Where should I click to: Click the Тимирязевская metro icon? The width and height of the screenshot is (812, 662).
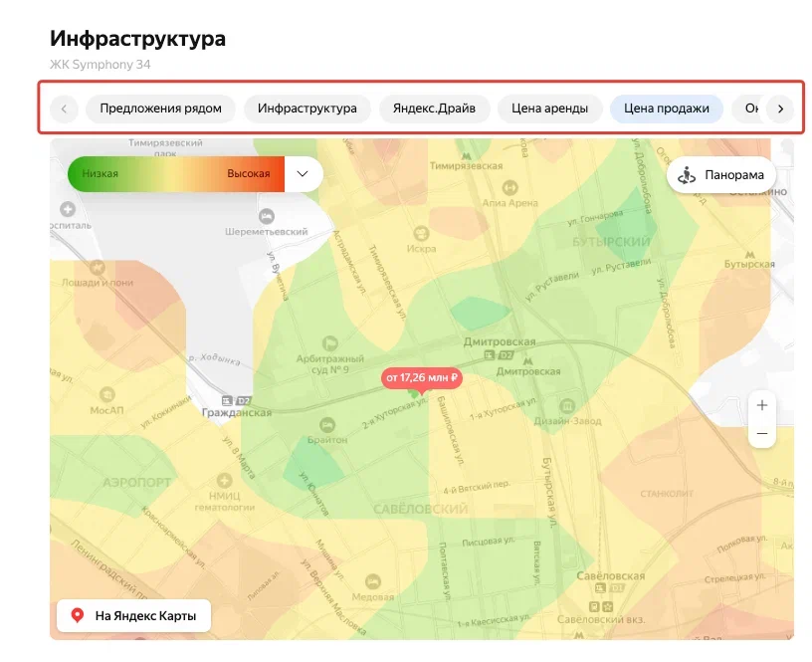466,155
